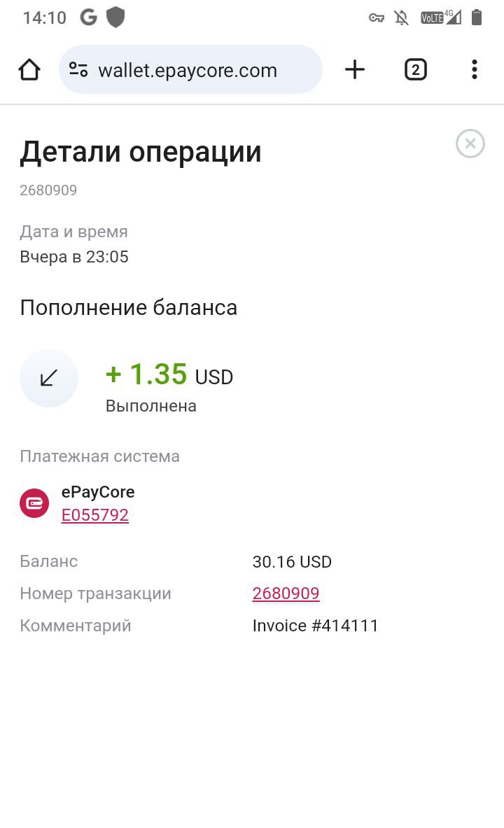Tap the Google G status icon
This screenshot has height=828, width=504.
89,17
